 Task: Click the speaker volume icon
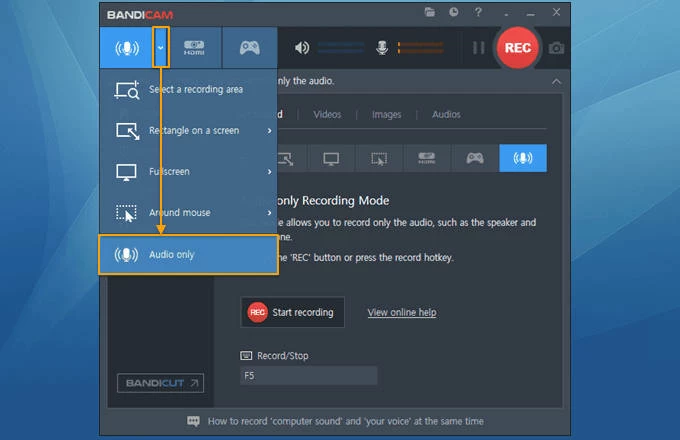click(302, 48)
